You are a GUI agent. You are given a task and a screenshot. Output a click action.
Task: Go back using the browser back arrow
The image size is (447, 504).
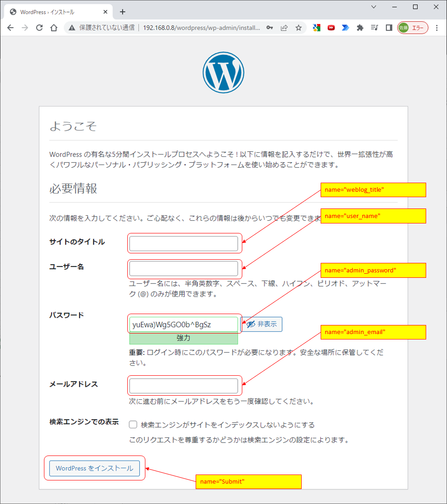click(x=10, y=28)
